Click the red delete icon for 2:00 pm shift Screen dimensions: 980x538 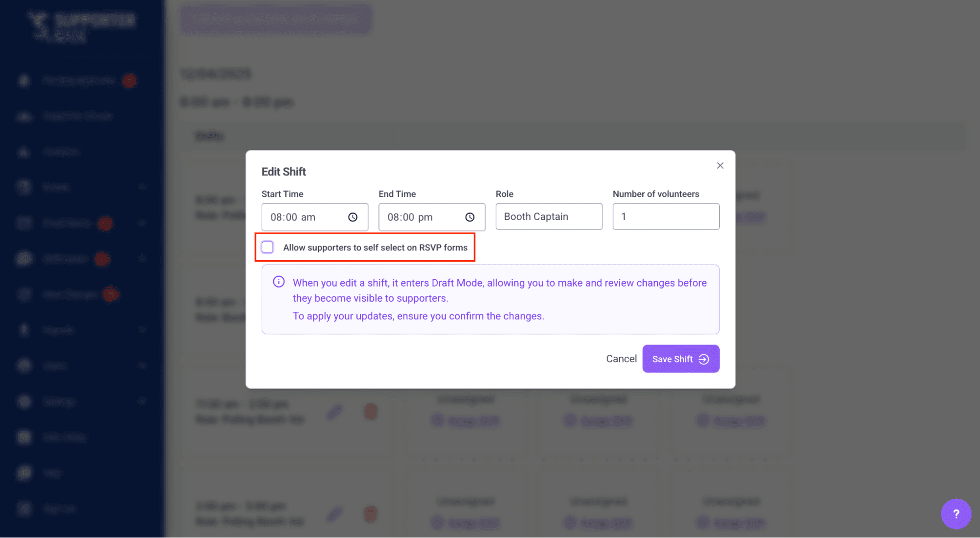pyautogui.click(x=371, y=514)
